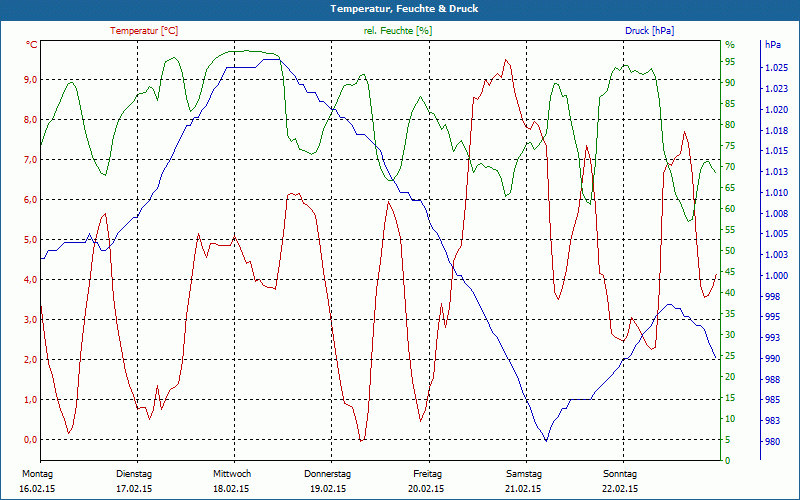Click the green "10" humidity axis tick
Image resolution: width=800 pixels, height=500 pixels.
(731, 419)
